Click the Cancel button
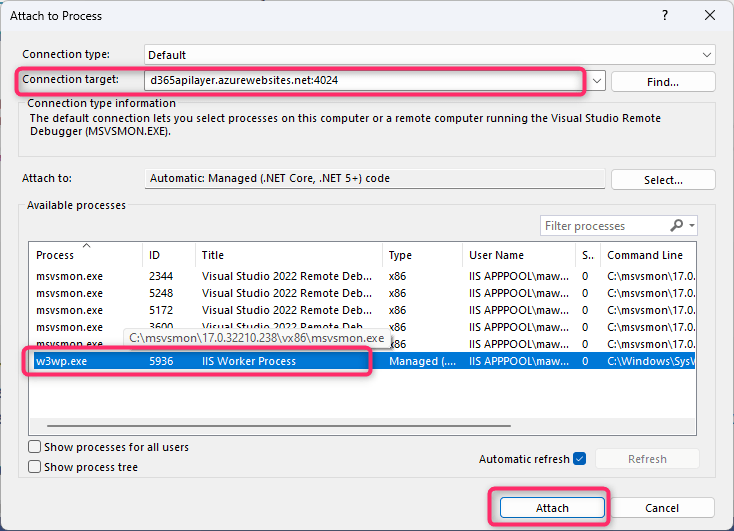The image size is (734, 531). pos(662,508)
